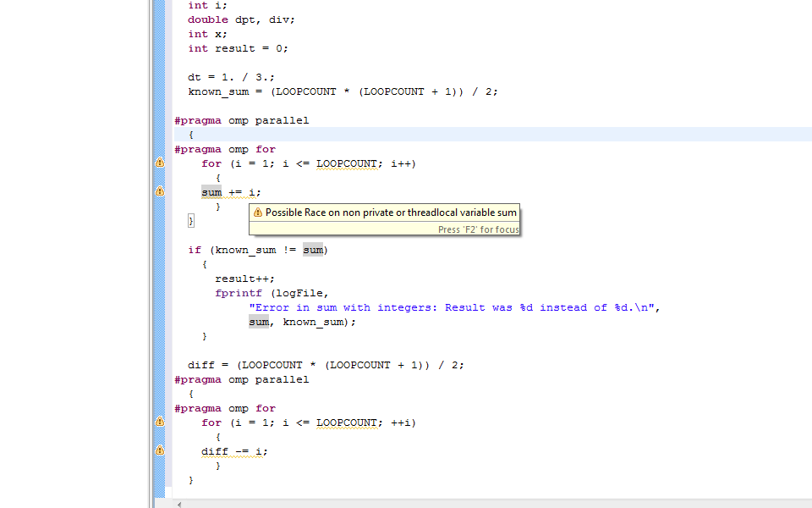Click warning marker beside 'sum += i;'

160,191
